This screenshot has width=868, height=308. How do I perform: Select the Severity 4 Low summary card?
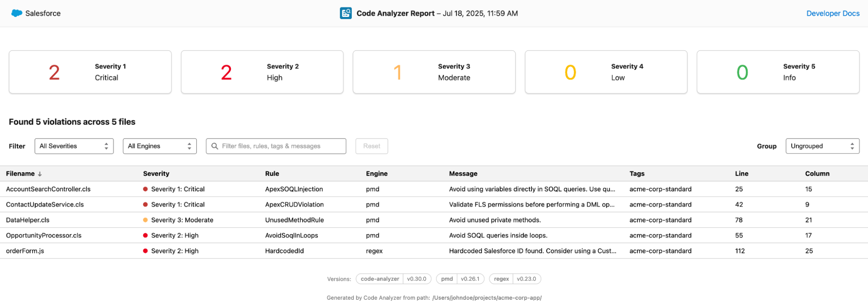pos(606,72)
